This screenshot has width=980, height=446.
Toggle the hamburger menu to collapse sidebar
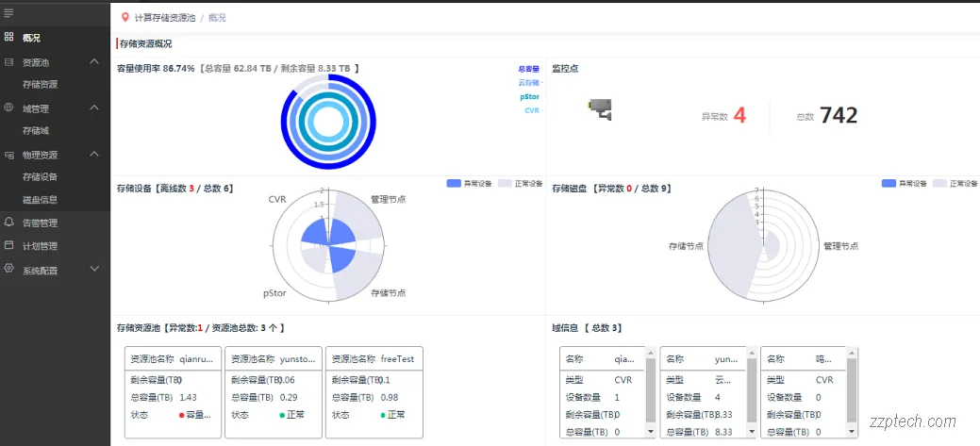coord(8,13)
